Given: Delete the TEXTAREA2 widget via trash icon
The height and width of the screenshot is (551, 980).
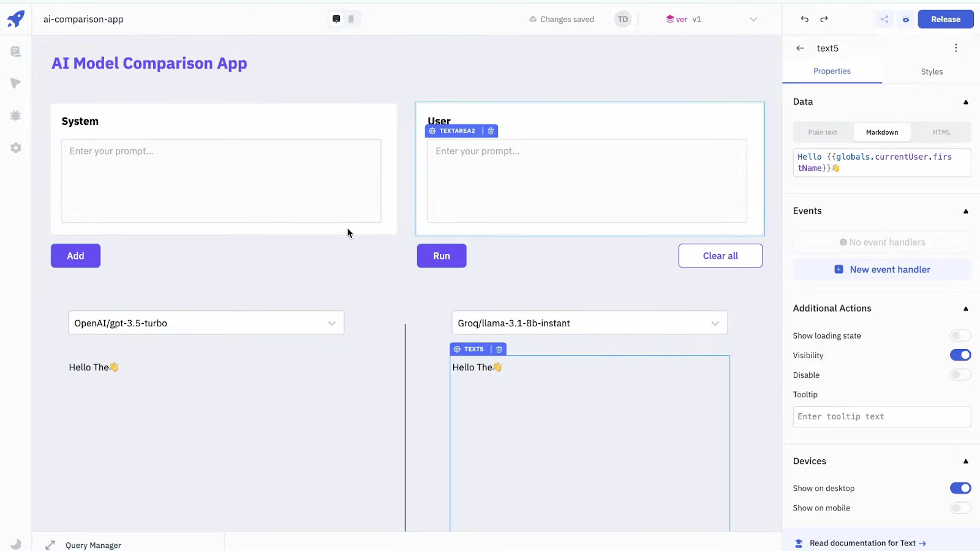Looking at the screenshot, I should click(x=491, y=131).
